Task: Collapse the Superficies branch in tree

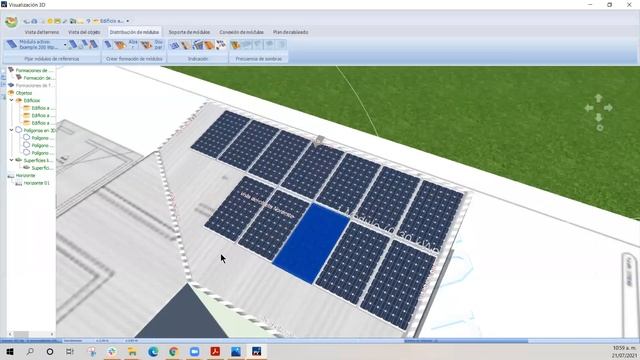Action: [11, 160]
